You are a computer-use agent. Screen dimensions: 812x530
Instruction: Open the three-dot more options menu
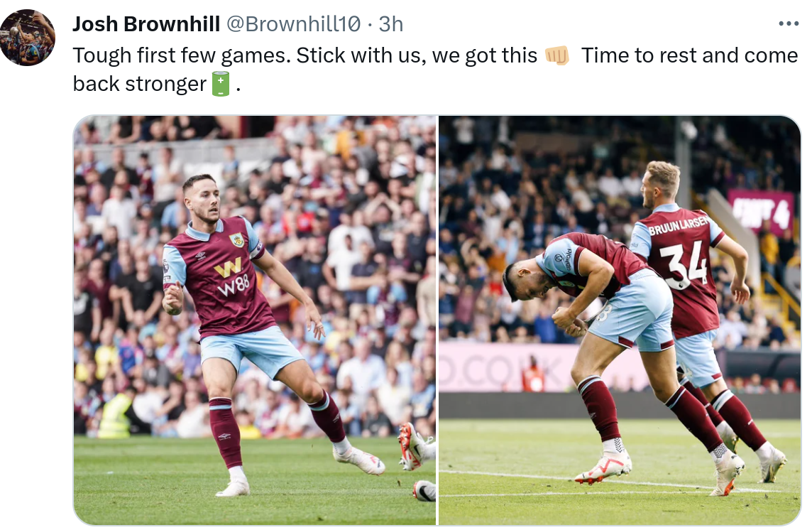pyautogui.click(x=789, y=24)
